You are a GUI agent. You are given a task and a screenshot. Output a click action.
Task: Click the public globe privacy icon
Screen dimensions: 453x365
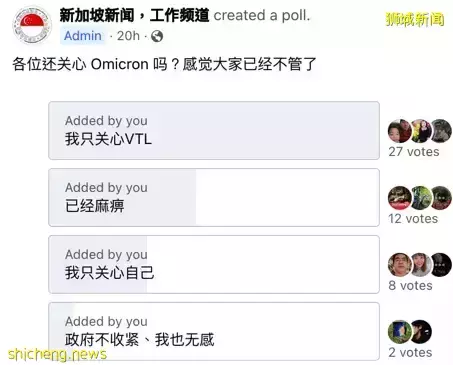point(157,36)
